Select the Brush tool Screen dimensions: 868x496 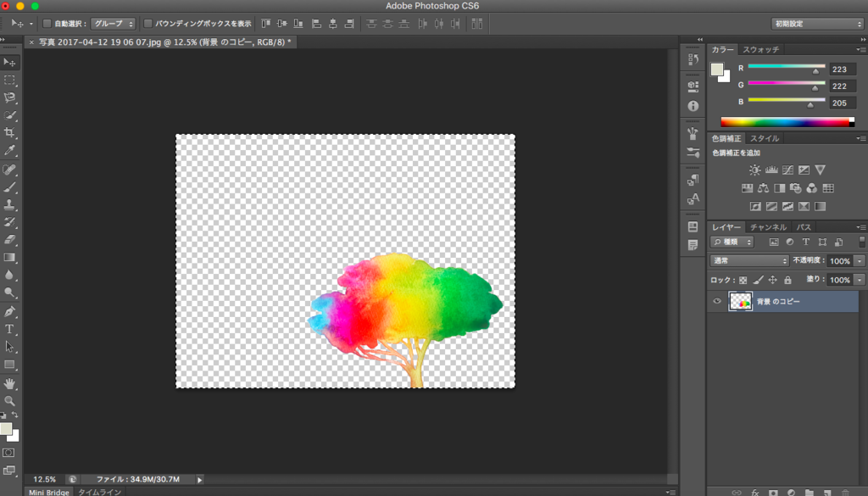(9, 187)
